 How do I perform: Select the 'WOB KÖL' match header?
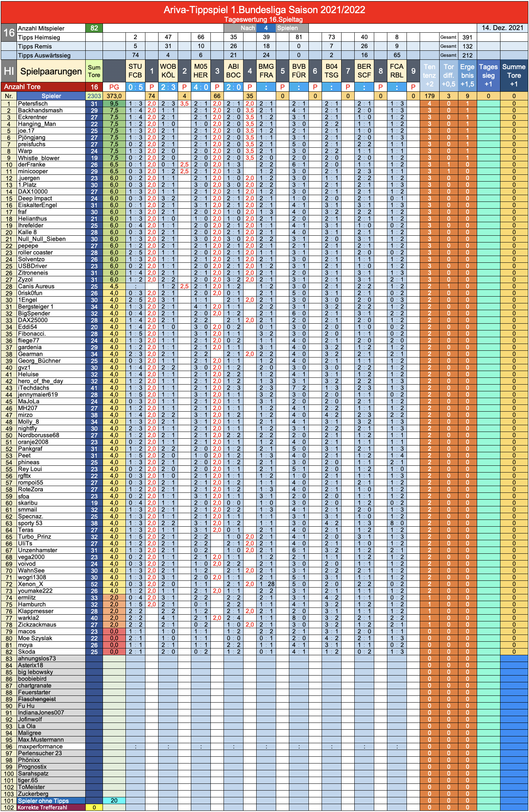tap(168, 71)
